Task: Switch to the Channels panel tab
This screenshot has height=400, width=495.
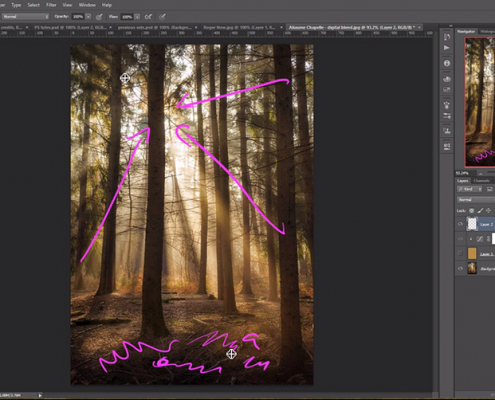Action: [x=481, y=181]
